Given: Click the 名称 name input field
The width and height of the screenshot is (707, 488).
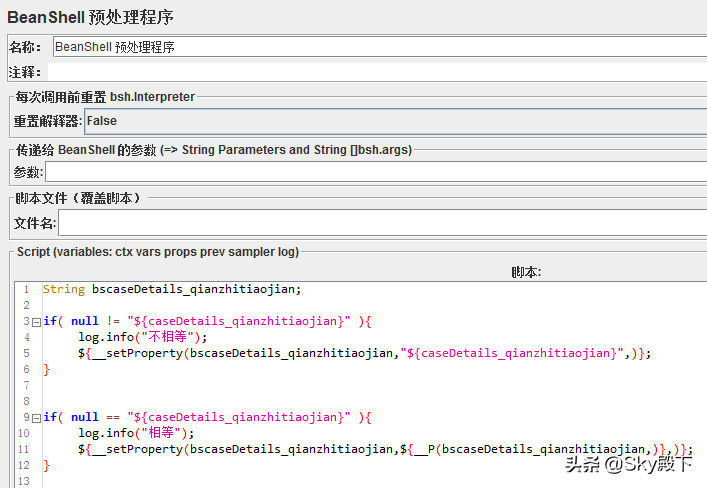Looking at the screenshot, I should (x=380, y=47).
